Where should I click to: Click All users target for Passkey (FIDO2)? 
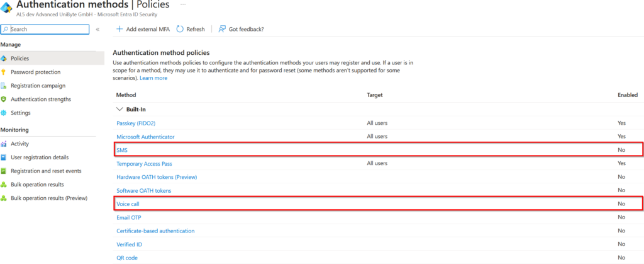(377, 123)
